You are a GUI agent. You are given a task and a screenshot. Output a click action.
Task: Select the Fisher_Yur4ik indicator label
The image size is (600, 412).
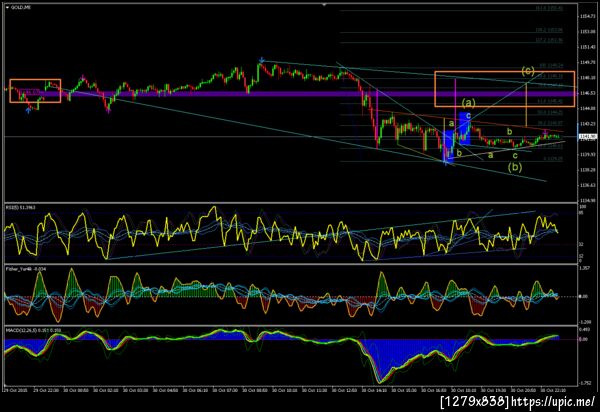point(26,269)
